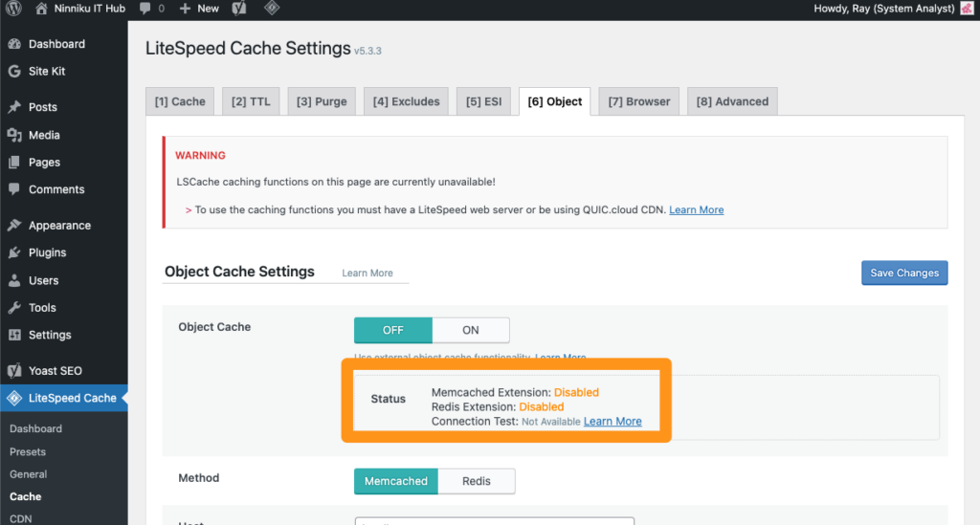The height and width of the screenshot is (525, 980).
Task: Open Howdy, Ray account menu
Action: 883,8
